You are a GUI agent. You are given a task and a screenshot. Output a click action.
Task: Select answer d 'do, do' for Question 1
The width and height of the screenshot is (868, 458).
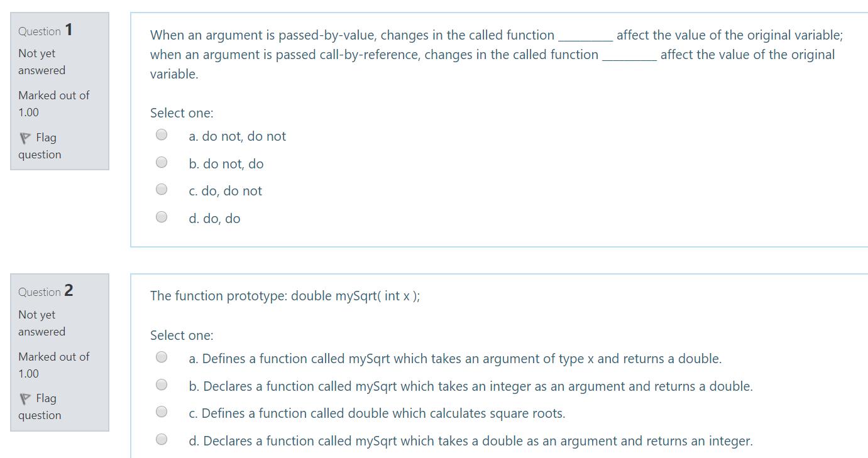[161, 216]
